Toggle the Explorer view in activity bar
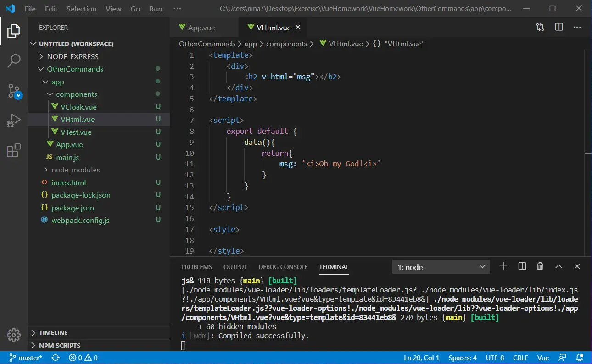This screenshot has height=364, width=592. tap(14, 31)
